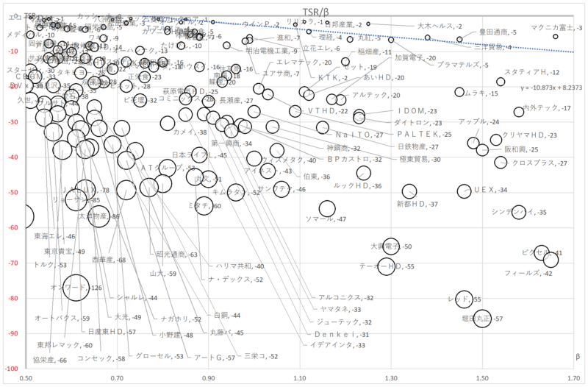
Task: Select the "明治電機工業, -9" label
Action: [271, 51]
